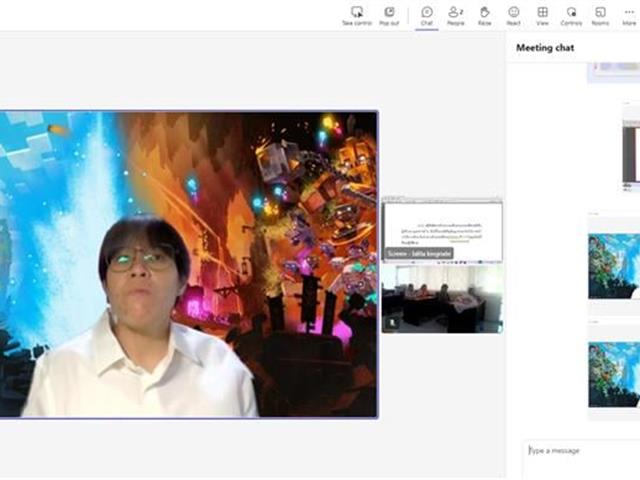Image resolution: width=640 pixels, height=480 pixels.
Task: Pop out the shared content window
Action: [389, 16]
